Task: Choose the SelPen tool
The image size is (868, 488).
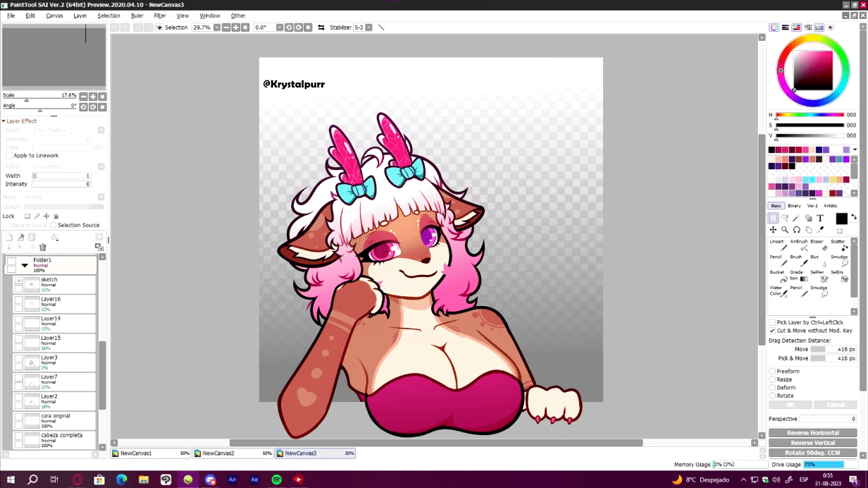Action: click(x=818, y=276)
